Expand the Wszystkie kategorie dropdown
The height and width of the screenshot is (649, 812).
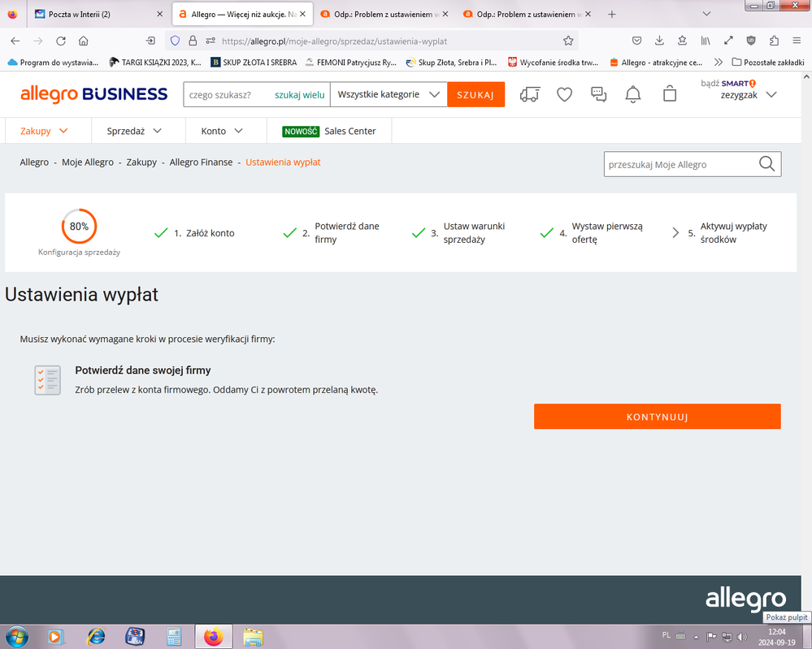click(x=389, y=94)
